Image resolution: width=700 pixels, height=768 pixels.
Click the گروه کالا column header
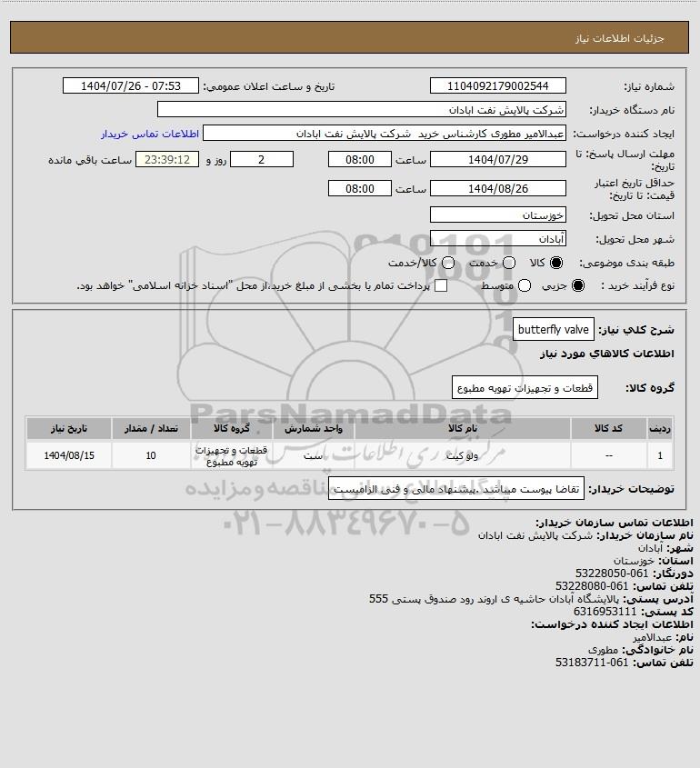point(232,429)
